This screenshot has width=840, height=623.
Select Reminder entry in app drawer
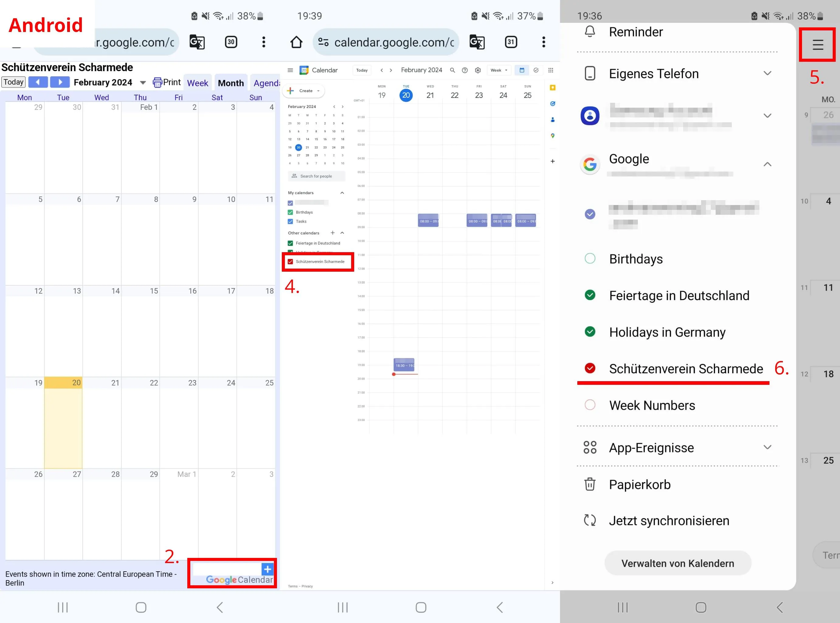[x=623, y=32]
